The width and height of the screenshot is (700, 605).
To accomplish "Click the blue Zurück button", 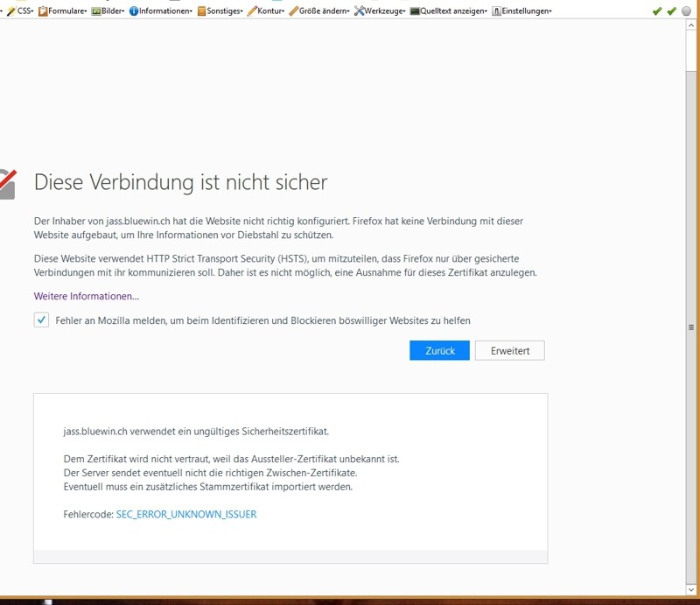I will point(439,350).
